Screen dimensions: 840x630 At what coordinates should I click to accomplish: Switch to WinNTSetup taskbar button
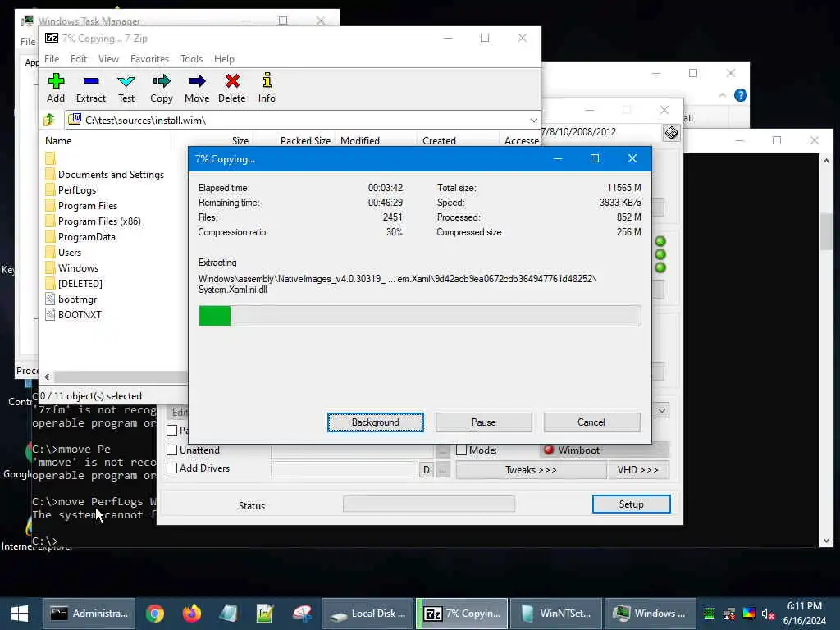(x=556, y=614)
